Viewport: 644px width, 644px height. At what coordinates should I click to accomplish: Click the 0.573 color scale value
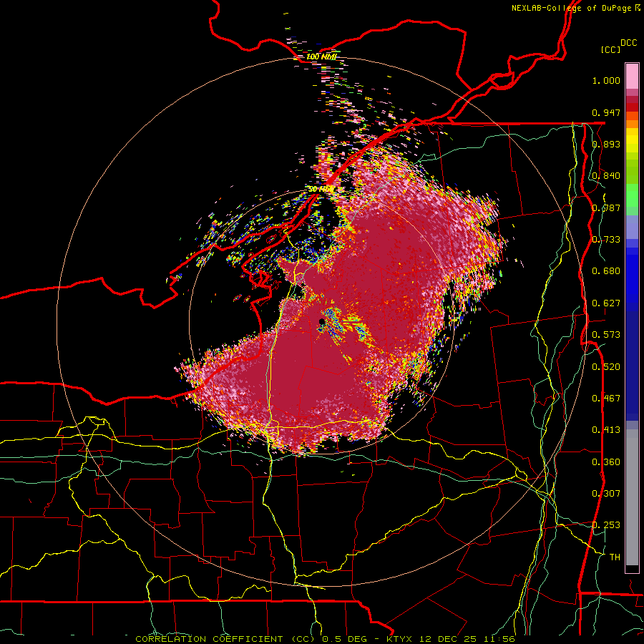tap(606, 335)
